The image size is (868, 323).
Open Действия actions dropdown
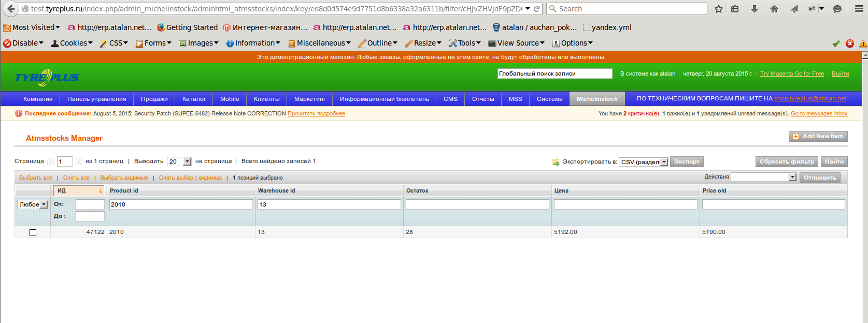pos(763,177)
